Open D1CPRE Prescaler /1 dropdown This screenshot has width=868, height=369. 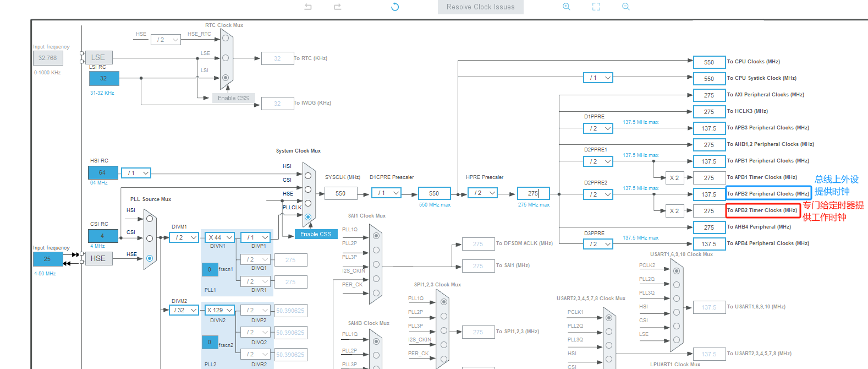point(386,193)
